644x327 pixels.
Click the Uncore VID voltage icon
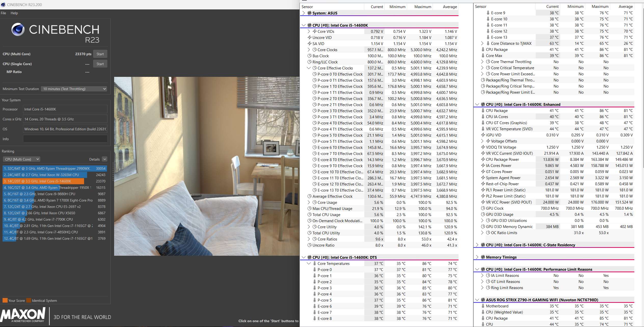310,37
